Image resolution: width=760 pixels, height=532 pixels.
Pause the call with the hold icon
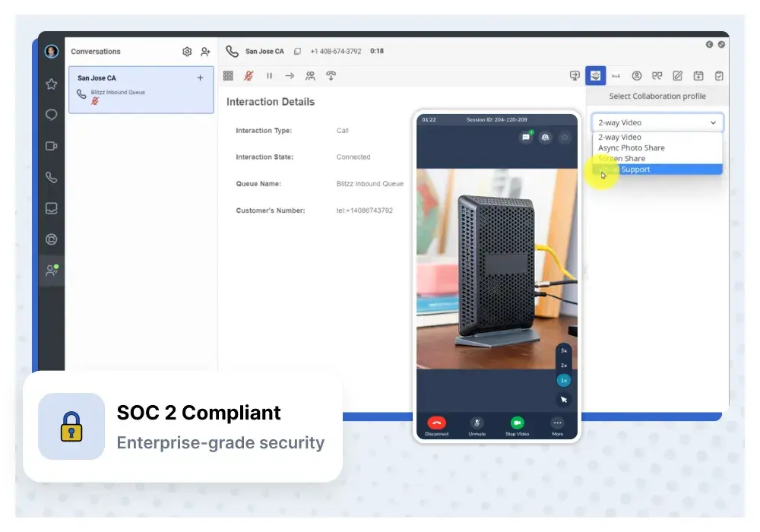tap(270, 75)
